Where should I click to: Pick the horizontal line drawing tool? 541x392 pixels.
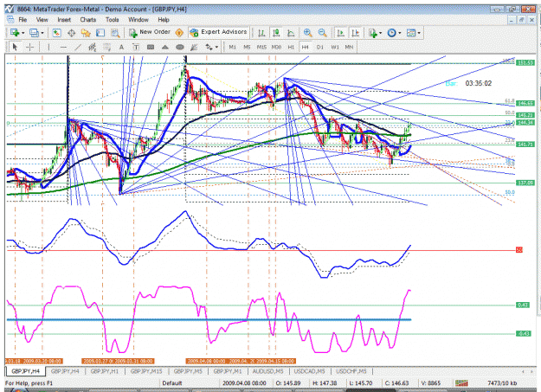63,48
